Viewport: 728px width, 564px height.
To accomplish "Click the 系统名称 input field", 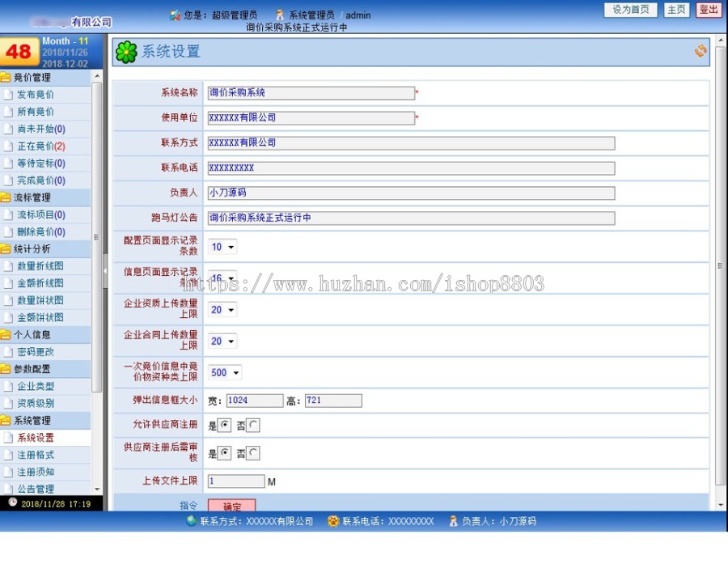I will point(311,93).
